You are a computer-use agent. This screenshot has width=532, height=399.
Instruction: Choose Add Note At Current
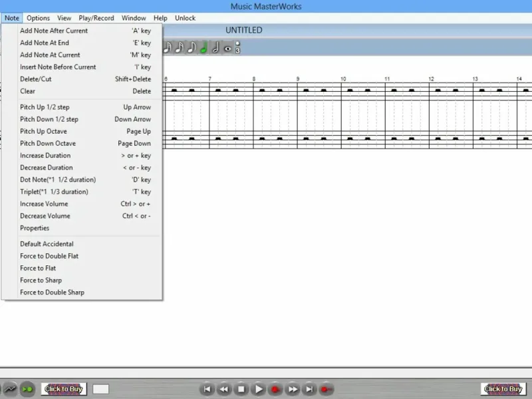pos(82,55)
